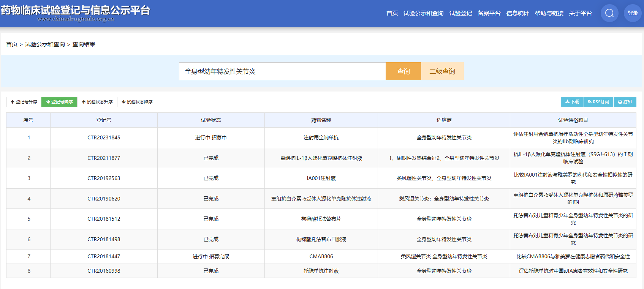Open registration number CTR20231845
Viewport: 644px width, 289px height.
104,137
